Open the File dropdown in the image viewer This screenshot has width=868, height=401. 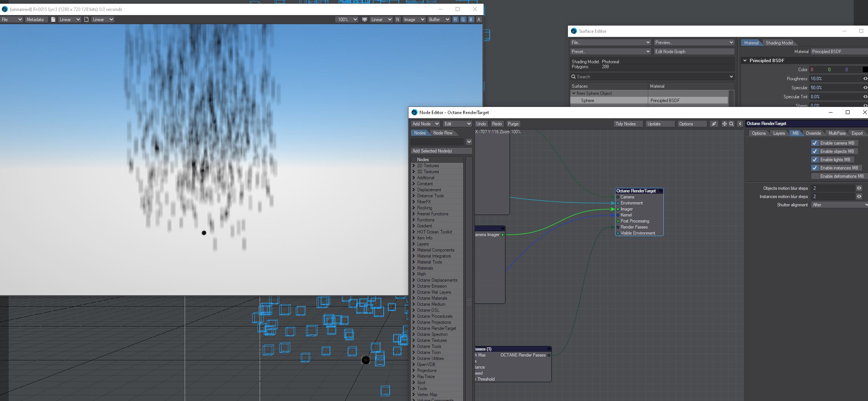click(12, 20)
